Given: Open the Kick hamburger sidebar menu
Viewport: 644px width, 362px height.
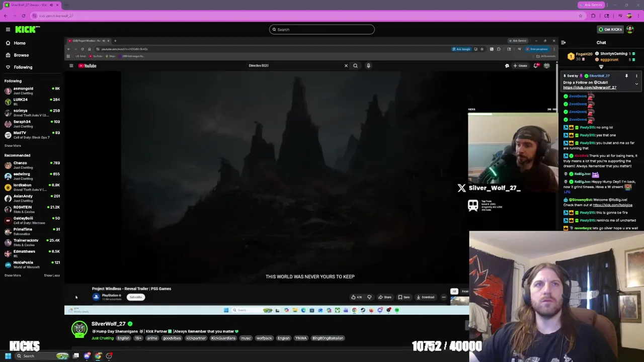Looking at the screenshot, I should (x=8, y=29).
